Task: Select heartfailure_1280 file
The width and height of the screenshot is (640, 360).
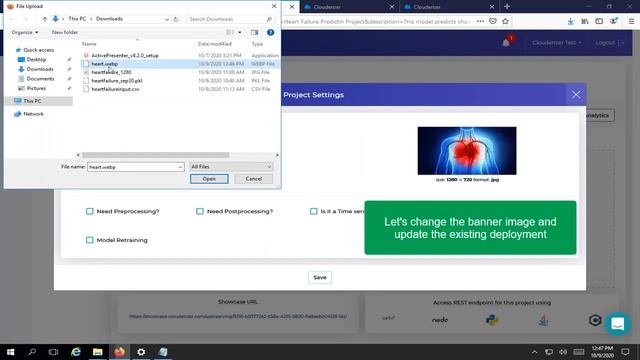Action: 111,72
